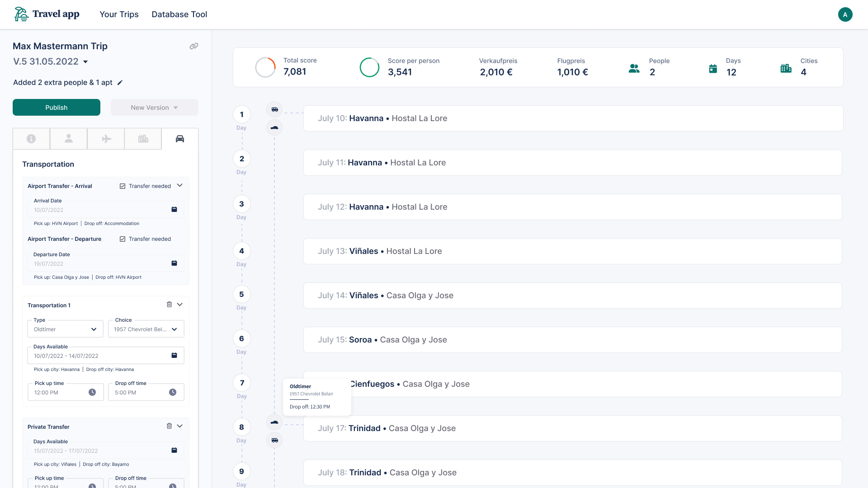Click Pick up time clock icon in Transportation 1
Viewport: 868px width, 488px height.
pos(92,392)
